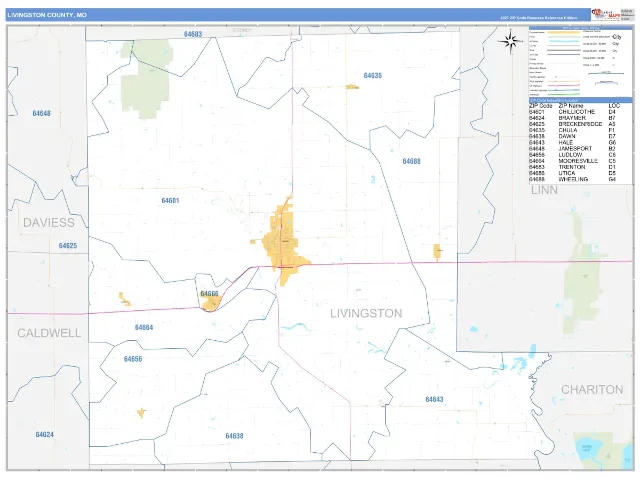Click the green conservation area in northwest
Image resolution: width=640 pixels, height=480 pixels.
(145, 78)
